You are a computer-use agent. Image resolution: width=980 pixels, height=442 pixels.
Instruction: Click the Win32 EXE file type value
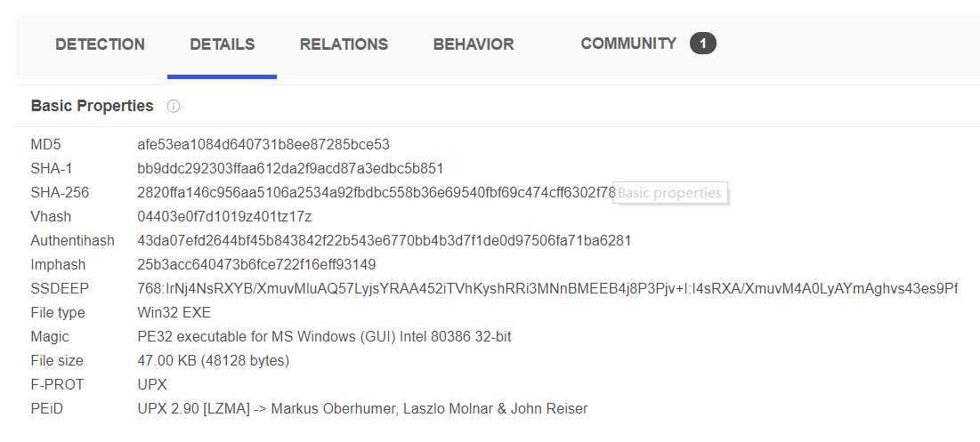[174, 313]
